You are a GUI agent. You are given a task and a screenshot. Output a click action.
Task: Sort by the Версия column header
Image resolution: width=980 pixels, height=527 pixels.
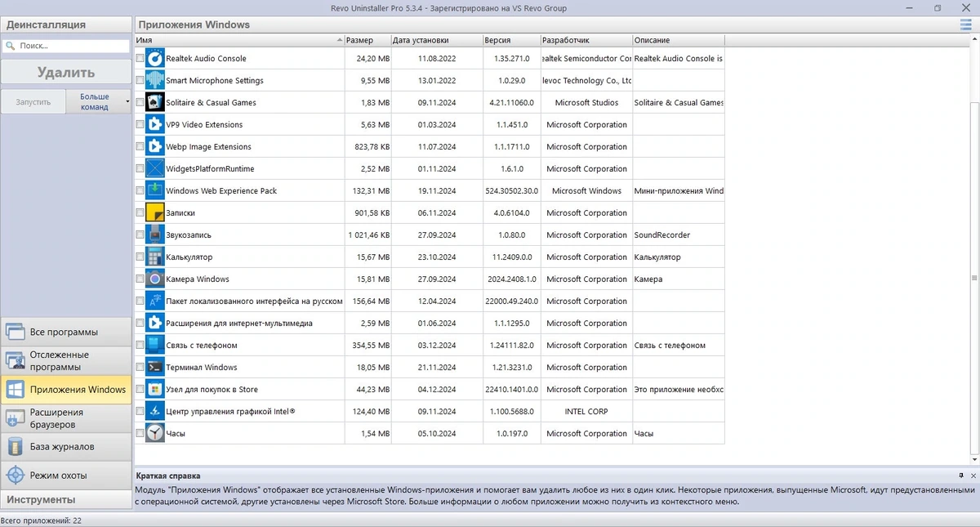tap(511, 40)
